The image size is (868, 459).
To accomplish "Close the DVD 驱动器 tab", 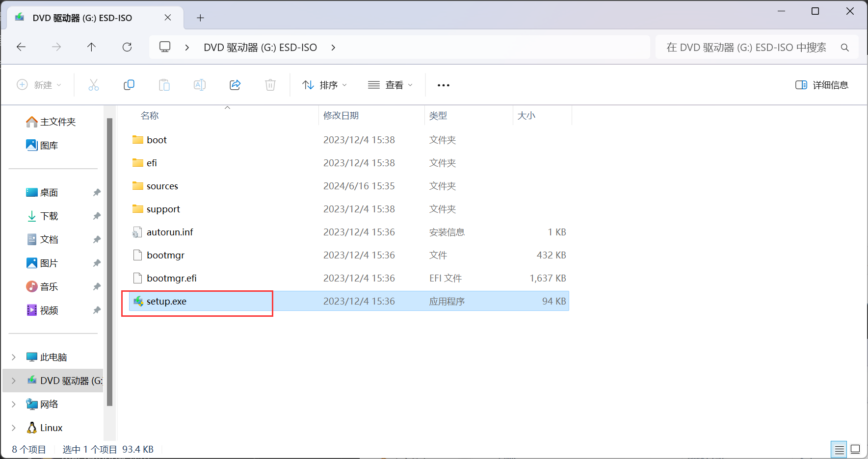I will (x=168, y=18).
